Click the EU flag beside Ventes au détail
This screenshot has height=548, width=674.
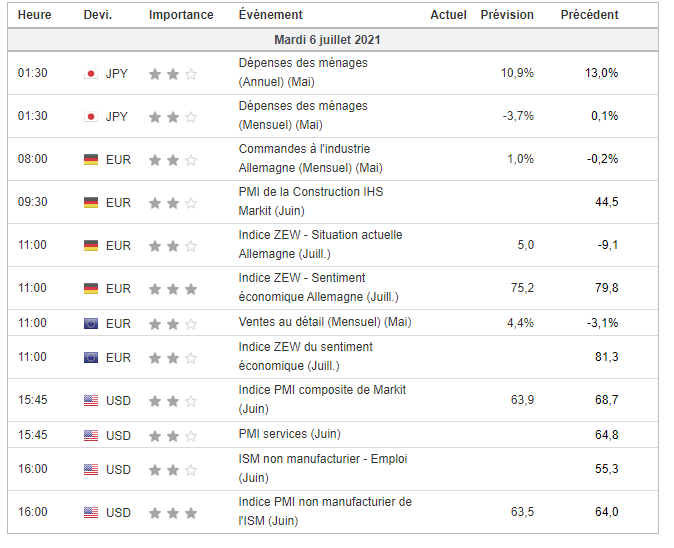pos(91,324)
